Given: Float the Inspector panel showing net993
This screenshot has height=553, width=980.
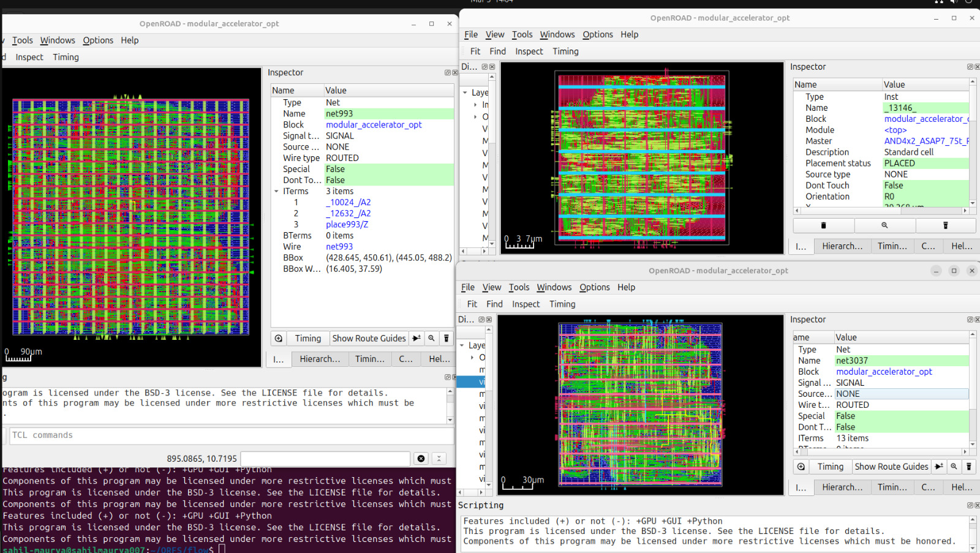Looking at the screenshot, I should 448,73.
